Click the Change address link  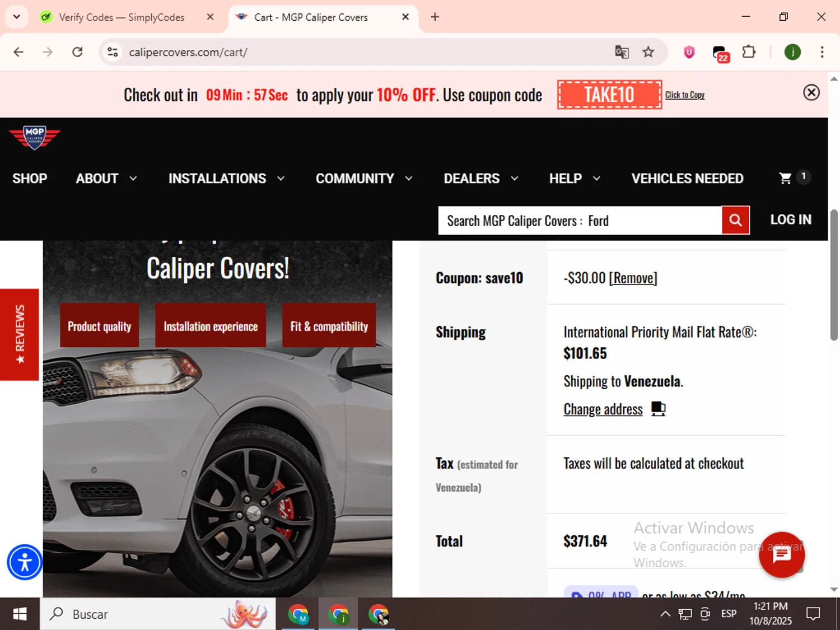pyautogui.click(x=603, y=409)
